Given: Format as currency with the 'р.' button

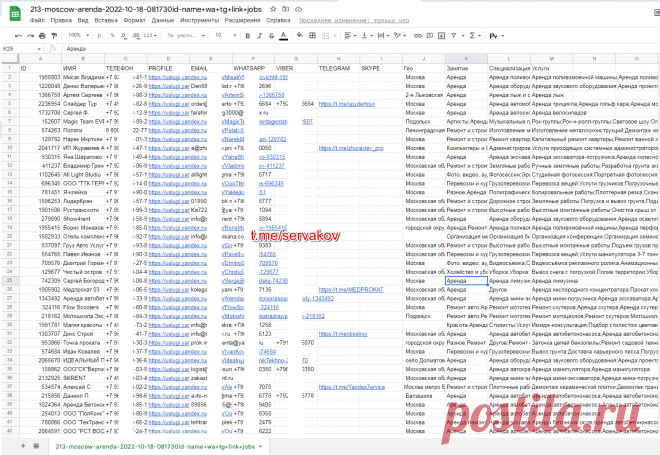Looking at the screenshot, I should pyautogui.click(x=100, y=36).
